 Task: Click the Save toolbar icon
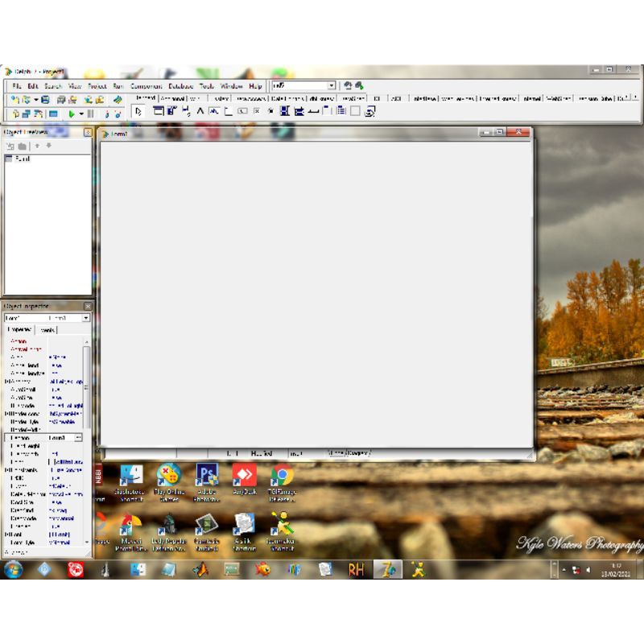click(45, 99)
